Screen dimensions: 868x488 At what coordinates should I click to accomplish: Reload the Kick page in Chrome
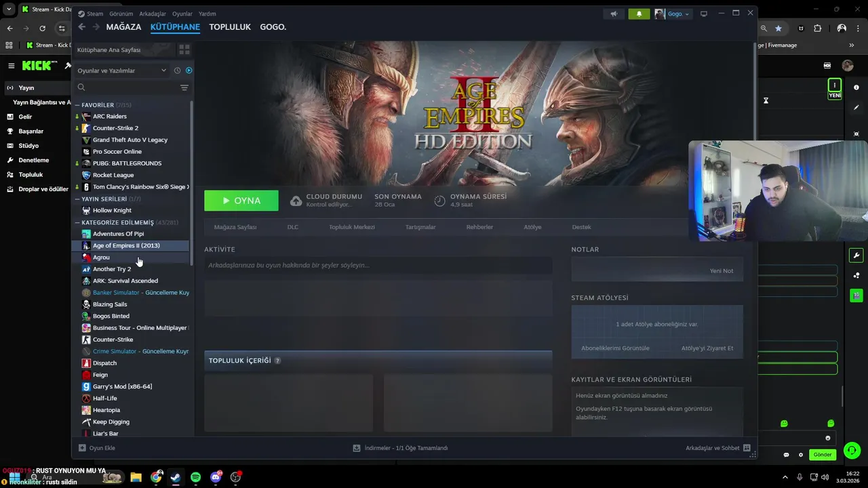[42, 28]
